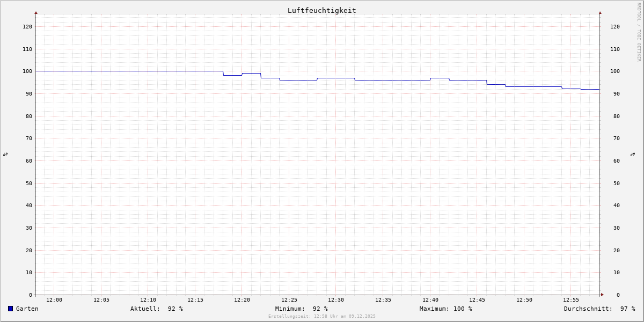Click the 12:15 time axis label
The height and width of the screenshot is (322, 644).
click(195, 299)
